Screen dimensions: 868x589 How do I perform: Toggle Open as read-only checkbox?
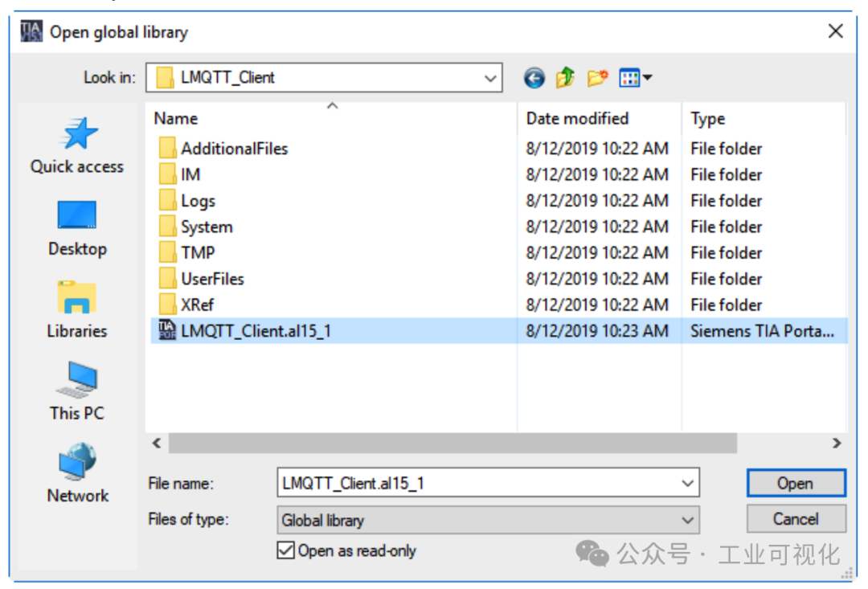285,551
